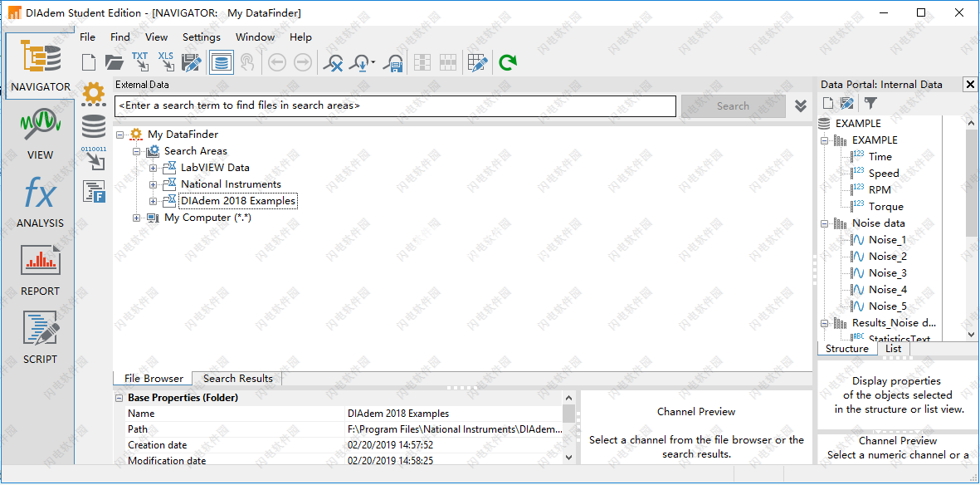Screen dimensions: 980x485
Task: Click the first grid-layout toolbar icon
Action: (x=423, y=62)
